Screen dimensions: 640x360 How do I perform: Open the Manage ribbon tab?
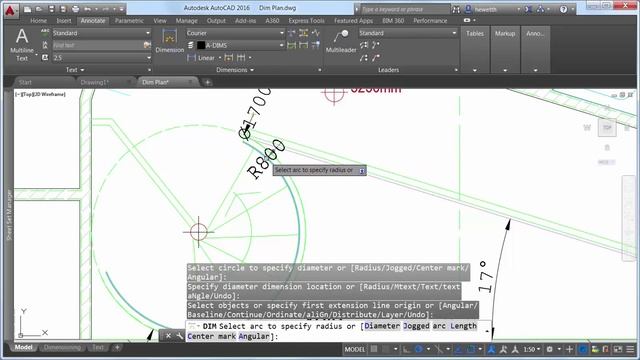tap(187, 20)
